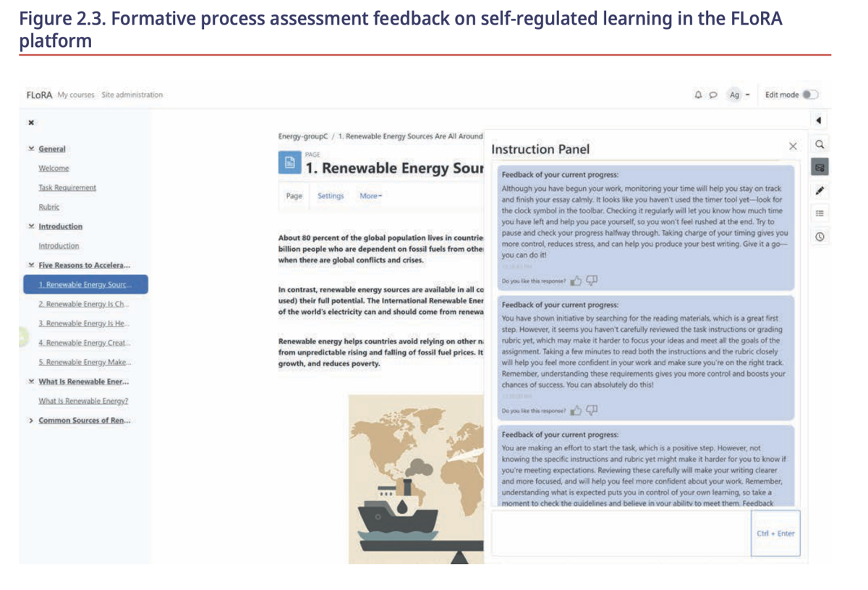
Task: Expand the Common Sources of Ren... section
Action: (x=31, y=420)
